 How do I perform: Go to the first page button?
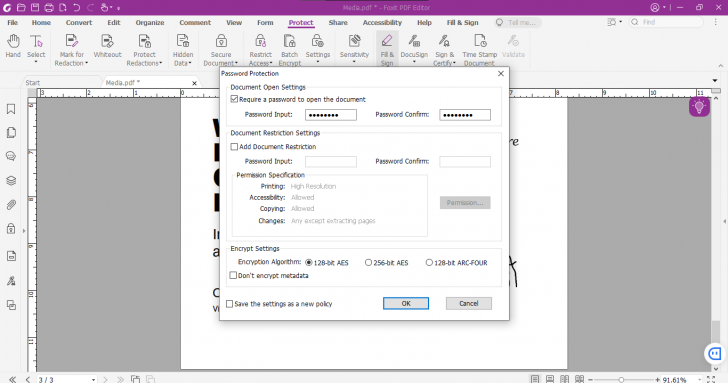13,380
